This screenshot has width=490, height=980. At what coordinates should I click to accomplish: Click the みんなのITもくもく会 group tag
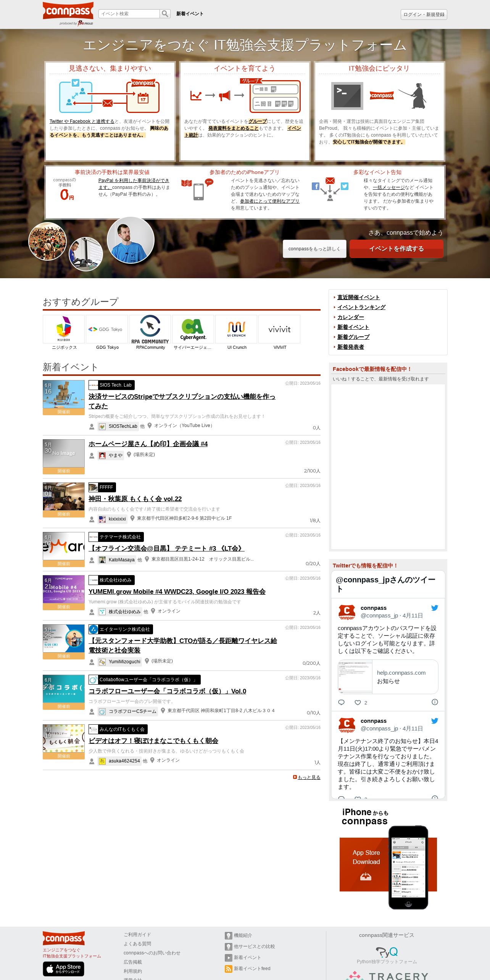click(x=118, y=729)
